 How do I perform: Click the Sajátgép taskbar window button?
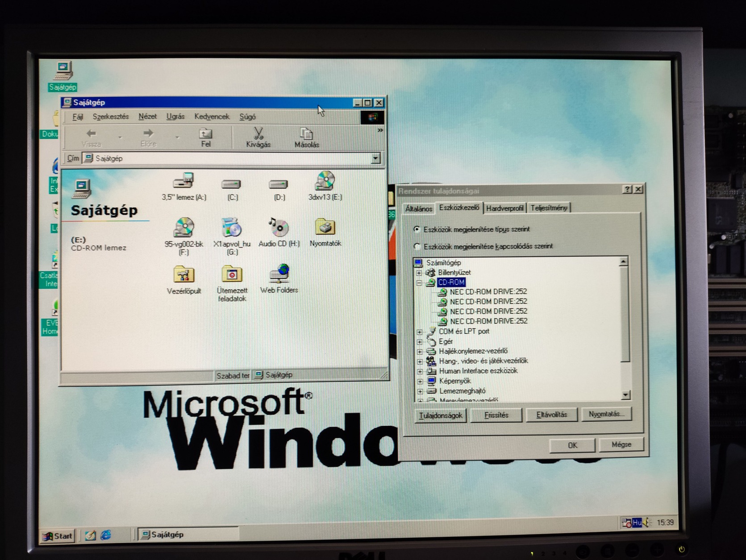[188, 535]
